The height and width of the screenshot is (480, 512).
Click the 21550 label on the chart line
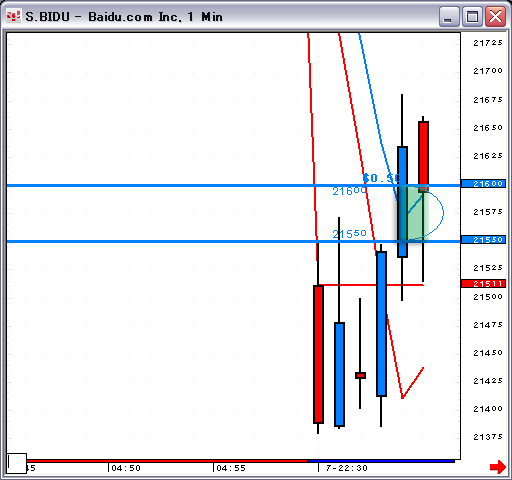[349, 234]
